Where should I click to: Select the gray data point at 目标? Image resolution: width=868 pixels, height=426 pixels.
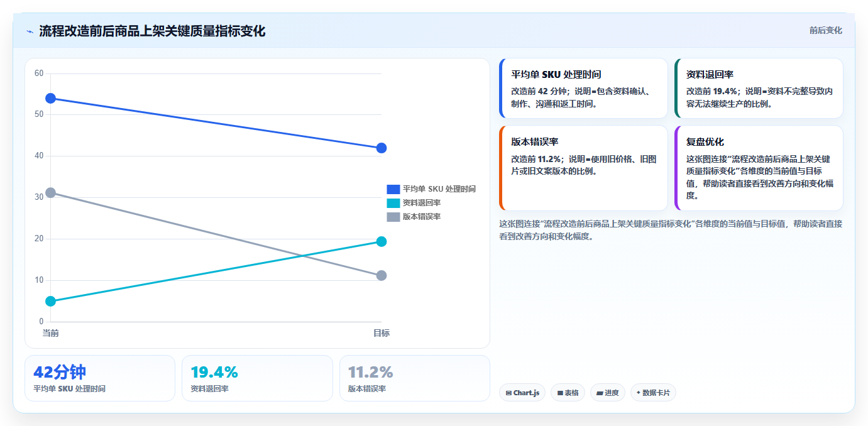coord(382,276)
